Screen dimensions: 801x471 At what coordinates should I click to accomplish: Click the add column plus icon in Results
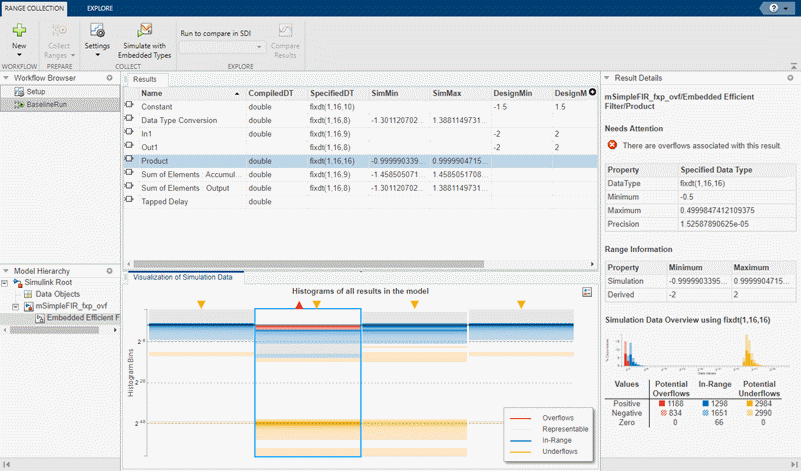click(x=593, y=93)
